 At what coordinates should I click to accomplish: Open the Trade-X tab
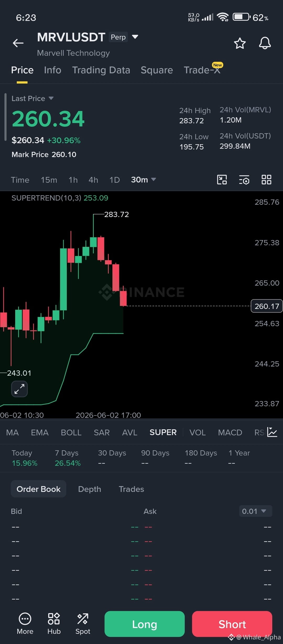[x=202, y=70]
